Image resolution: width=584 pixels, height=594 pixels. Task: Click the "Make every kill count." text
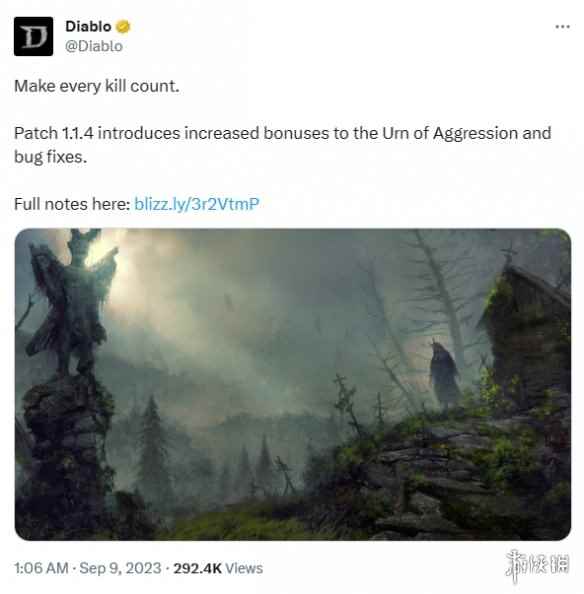pos(97,86)
